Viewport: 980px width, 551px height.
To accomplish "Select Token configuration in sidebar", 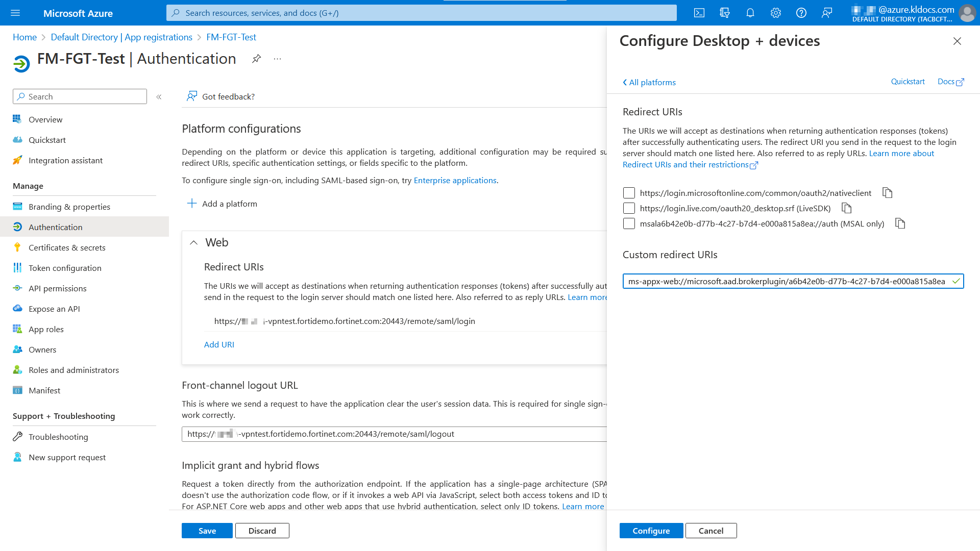I will (x=65, y=268).
